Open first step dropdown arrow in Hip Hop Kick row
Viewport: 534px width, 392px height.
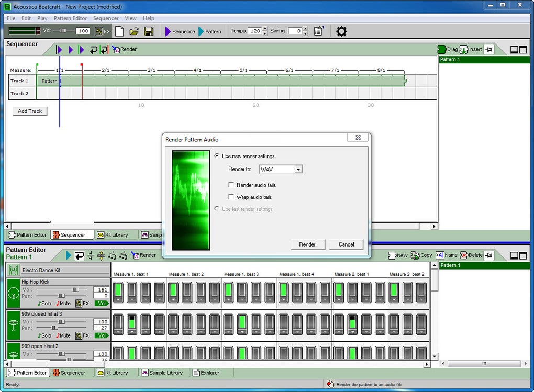(118, 300)
